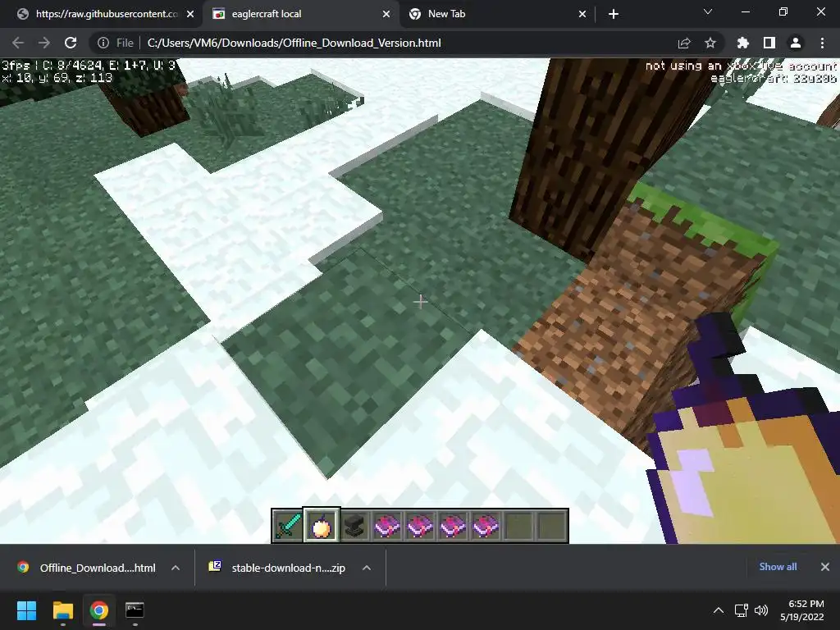840x630 pixels.
Task: Share this page icon
Action: coord(684,43)
